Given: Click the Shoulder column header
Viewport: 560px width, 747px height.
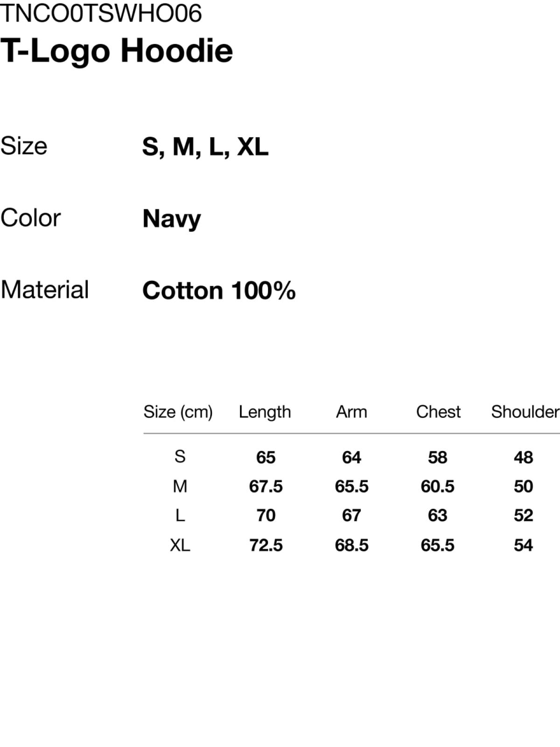Looking at the screenshot, I should pos(525,412).
